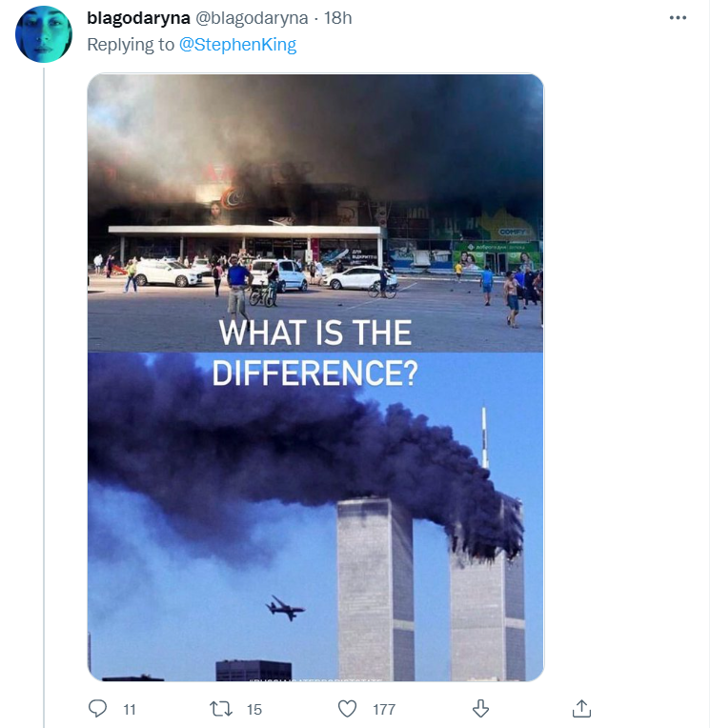This screenshot has height=728, width=710.
Task: Click the reply count 11
Action: tap(131, 709)
